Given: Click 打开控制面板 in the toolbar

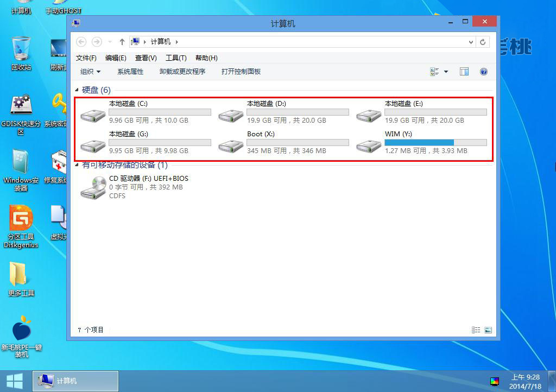Looking at the screenshot, I should pyautogui.click(x=241, y=72).
